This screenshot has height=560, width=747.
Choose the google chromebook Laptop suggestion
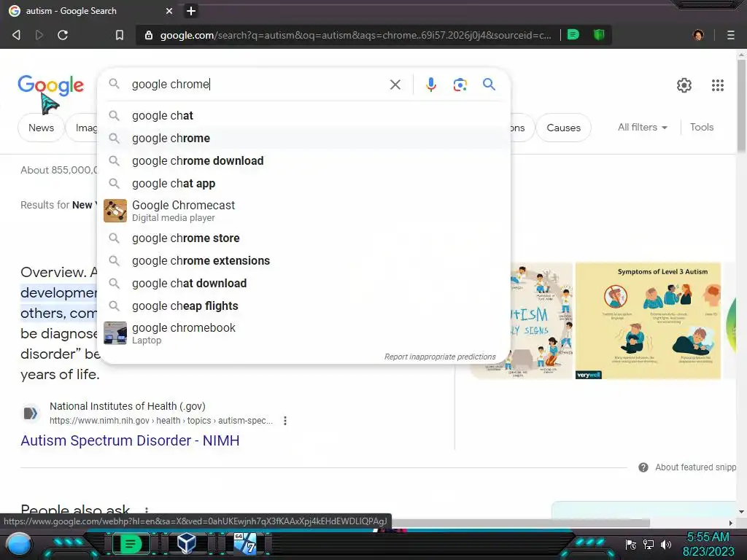pyautogui.click(x=304, y=333)
